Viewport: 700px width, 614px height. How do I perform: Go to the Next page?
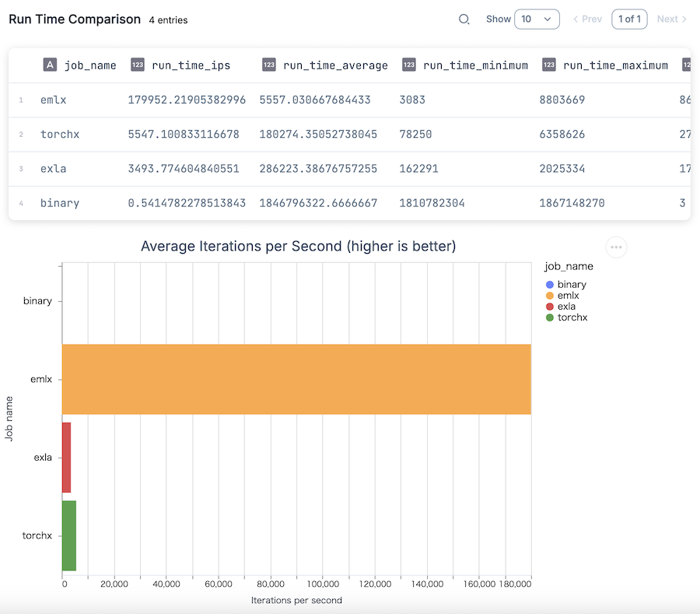671,19
